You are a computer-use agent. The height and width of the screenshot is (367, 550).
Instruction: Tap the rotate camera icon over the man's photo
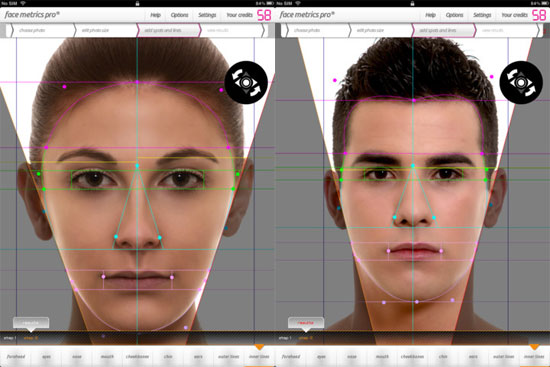click(x=521, y=82)
